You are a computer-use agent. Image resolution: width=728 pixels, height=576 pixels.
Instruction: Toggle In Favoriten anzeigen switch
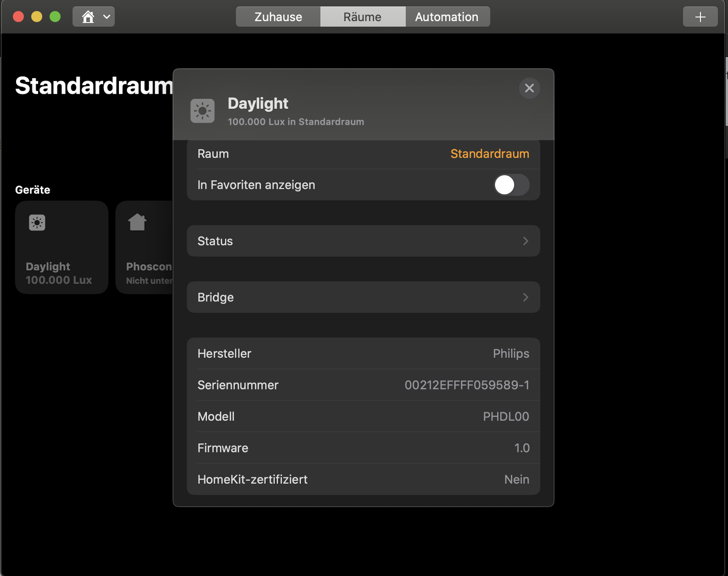(x=511, y=185)
